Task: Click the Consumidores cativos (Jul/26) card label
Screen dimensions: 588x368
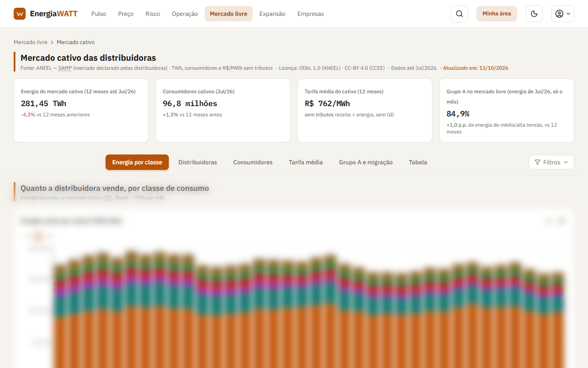Action: 199,92
